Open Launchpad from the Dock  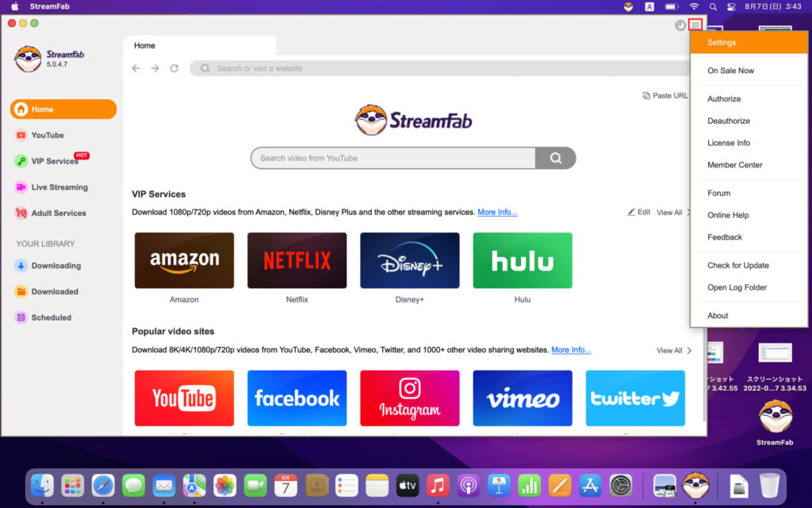tap(72, 486)
